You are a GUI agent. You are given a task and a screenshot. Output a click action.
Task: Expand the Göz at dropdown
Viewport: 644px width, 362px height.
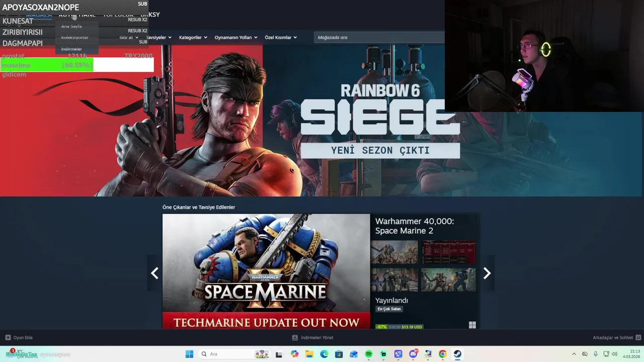pos(129,37)
